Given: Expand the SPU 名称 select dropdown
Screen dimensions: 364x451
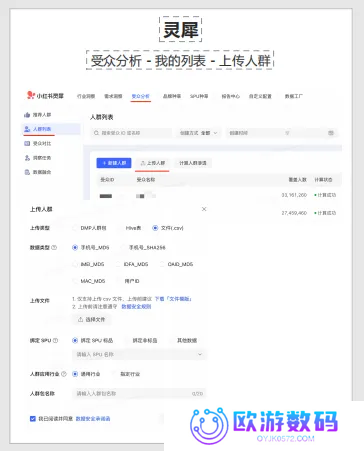Looking at the screenshot, I should coord(139,354).
